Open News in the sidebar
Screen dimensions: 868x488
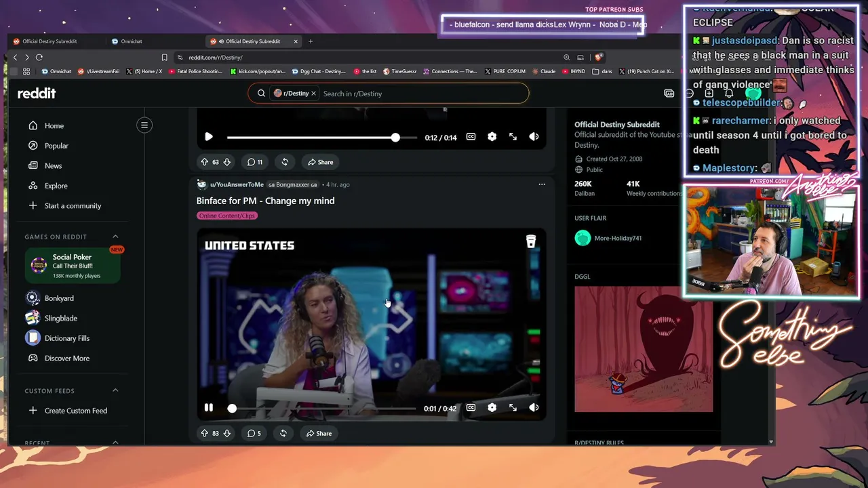pyautogui.click(x=53, y=165)
